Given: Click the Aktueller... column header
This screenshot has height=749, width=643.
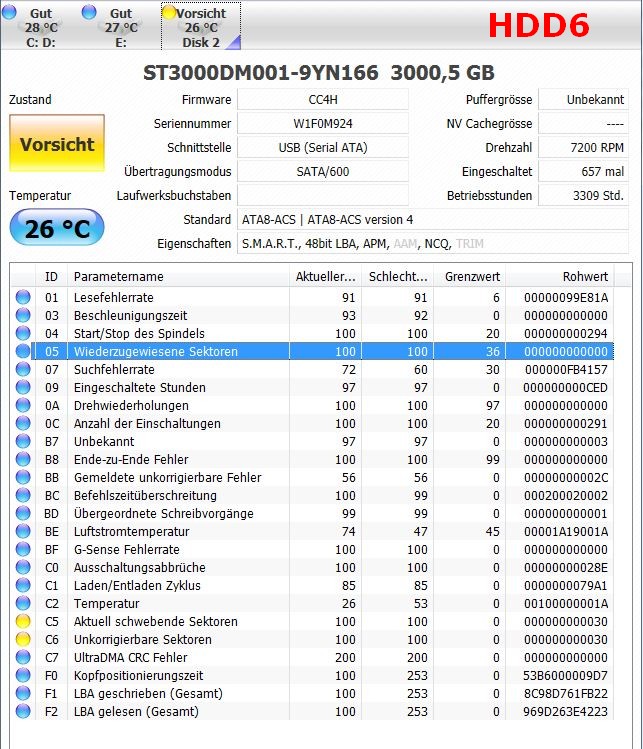Looking at the screenshot, I should click(x=325, y=276).
